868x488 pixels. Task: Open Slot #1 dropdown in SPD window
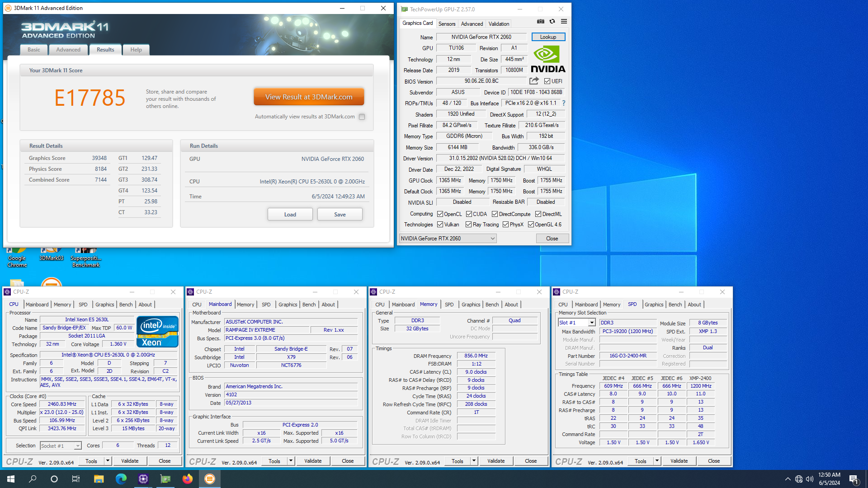[x=576, y=323]
